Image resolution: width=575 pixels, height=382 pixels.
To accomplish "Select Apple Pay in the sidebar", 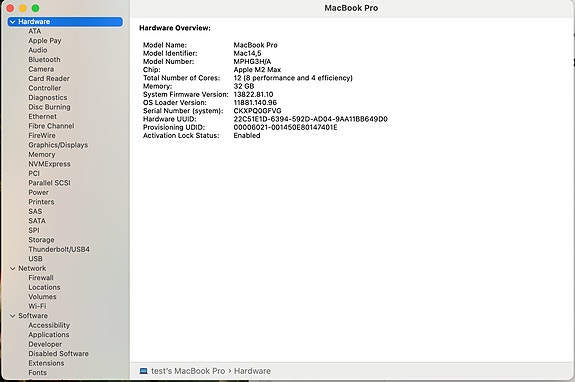I will [x=45, y=41].
